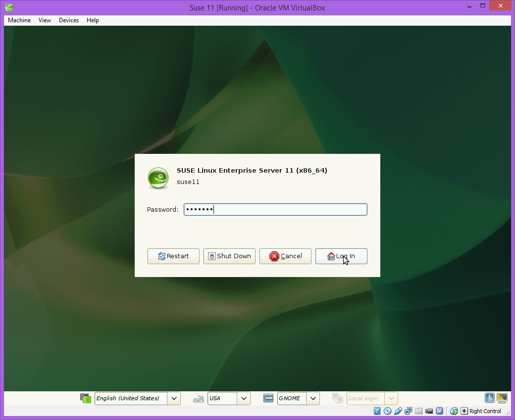This screenshot has height=420, width=515.
Task: Close the VirtualBox window
Action: (x=501, y=5)
